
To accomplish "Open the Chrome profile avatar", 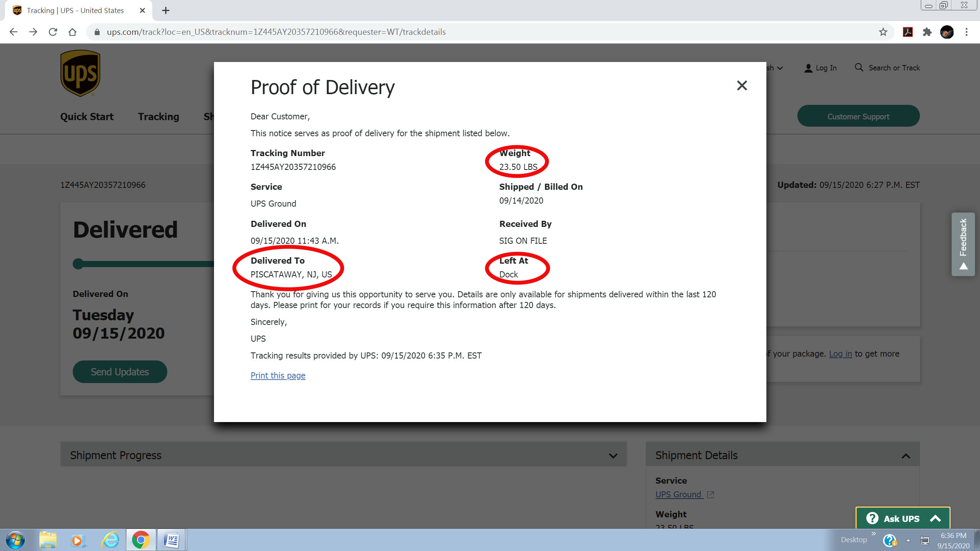I will pyautogui.click(x=947, y=32).
